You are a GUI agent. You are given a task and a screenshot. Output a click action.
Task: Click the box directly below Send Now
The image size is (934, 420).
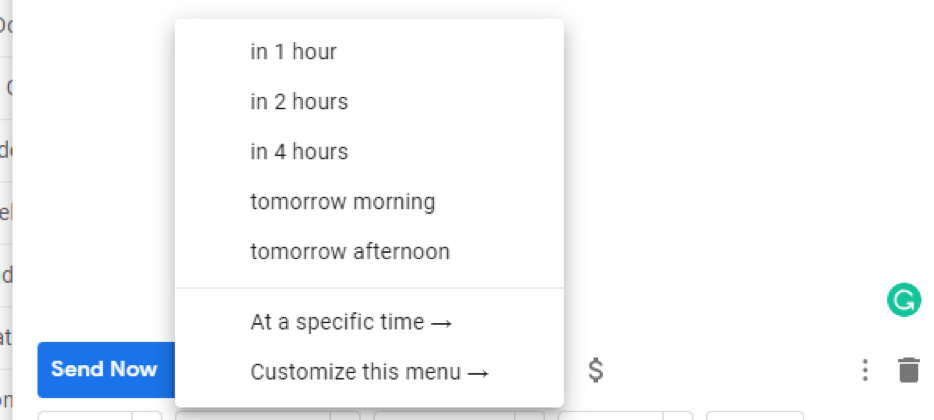(x=85, y=415)
